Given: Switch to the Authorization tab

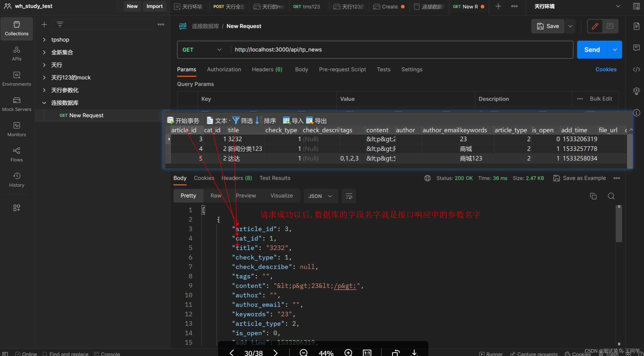Looking at the screenshot, I should [224, 69].
